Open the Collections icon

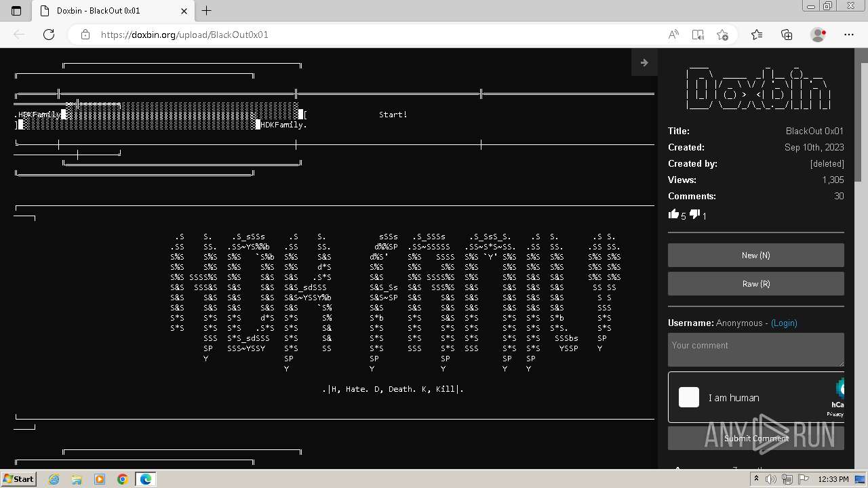787,35
